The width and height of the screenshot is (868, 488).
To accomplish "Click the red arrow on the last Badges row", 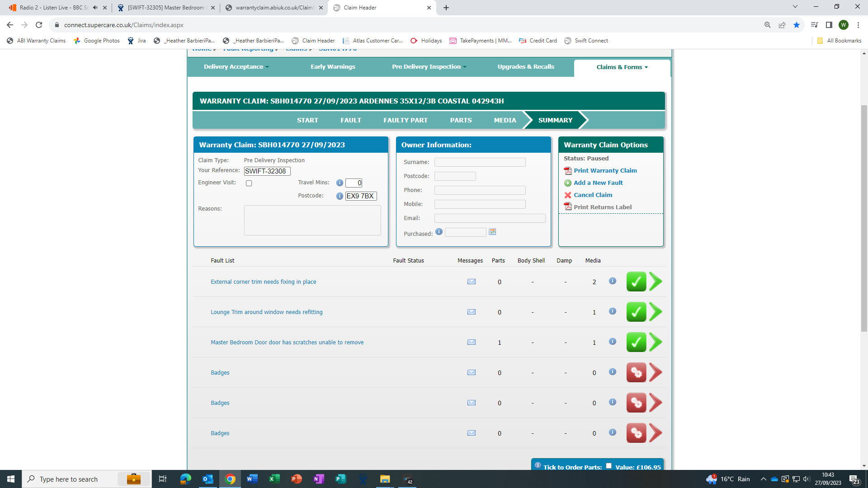I will [656, 433].
